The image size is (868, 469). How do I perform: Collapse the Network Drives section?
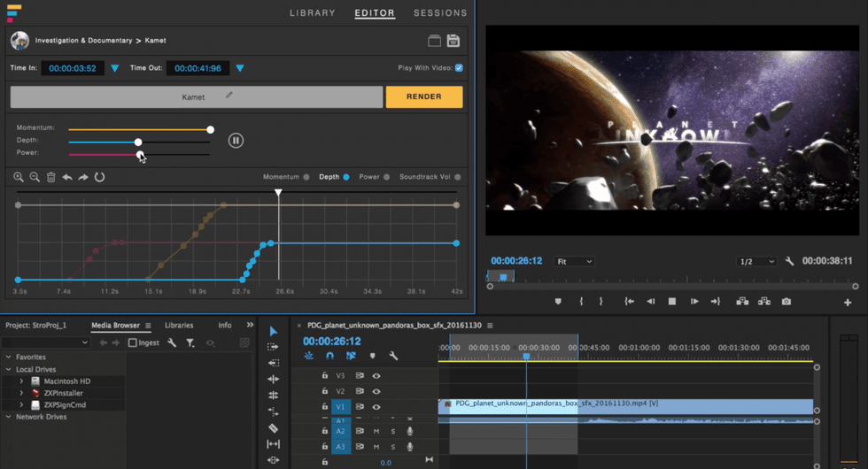click(x=8, y=417)
